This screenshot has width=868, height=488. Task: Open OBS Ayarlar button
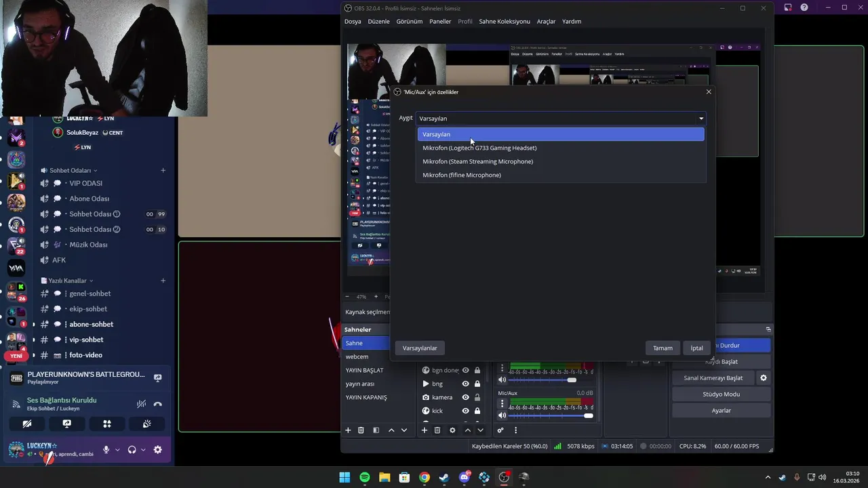point(721,410)
